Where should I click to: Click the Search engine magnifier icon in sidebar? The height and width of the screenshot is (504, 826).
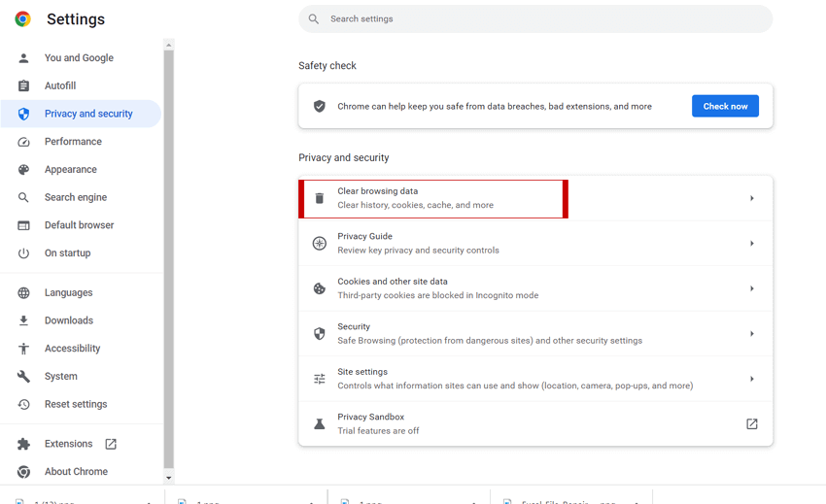pos(23,197)
